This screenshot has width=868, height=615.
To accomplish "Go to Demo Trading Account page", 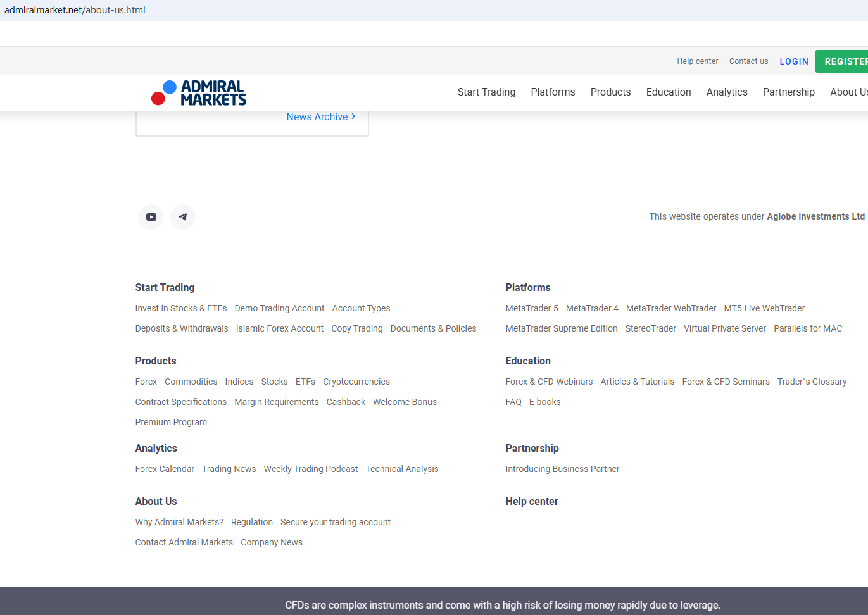I will click(x=279, y=308).
